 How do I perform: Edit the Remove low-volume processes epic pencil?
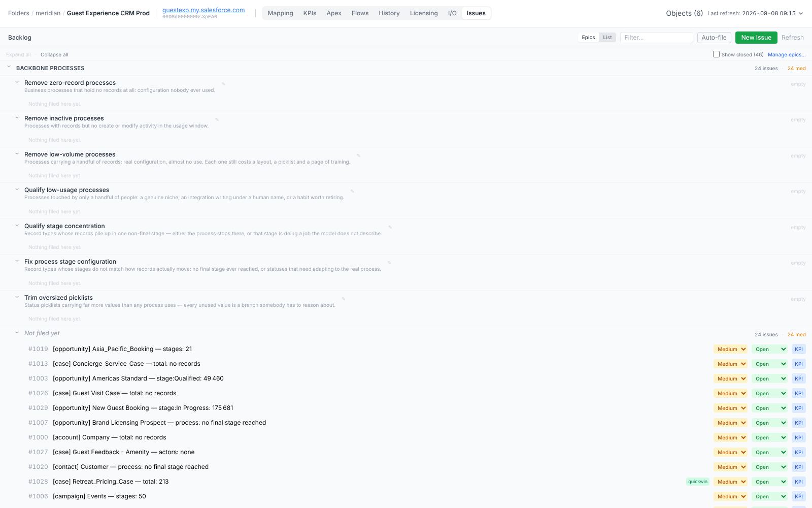point(358,155)
